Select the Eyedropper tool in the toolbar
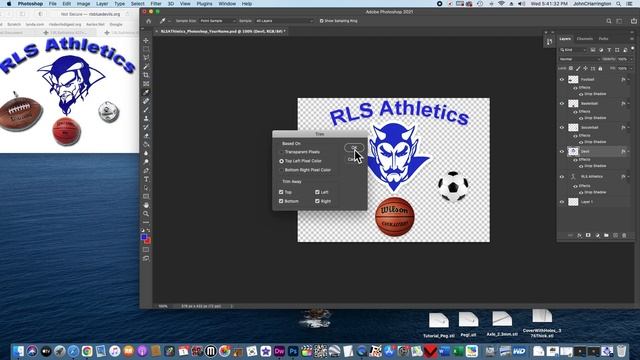This screenshot has height=360, width=640. [146, 93]
